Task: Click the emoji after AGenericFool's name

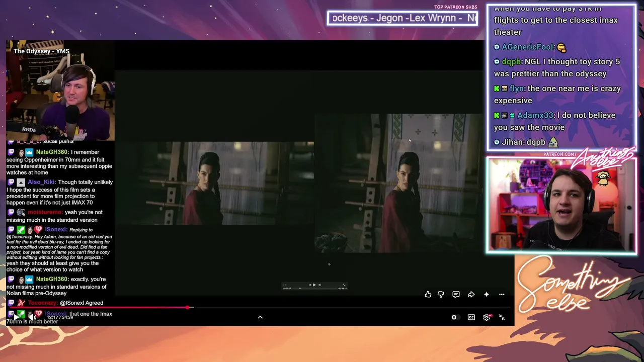Action: pos(561,47)
